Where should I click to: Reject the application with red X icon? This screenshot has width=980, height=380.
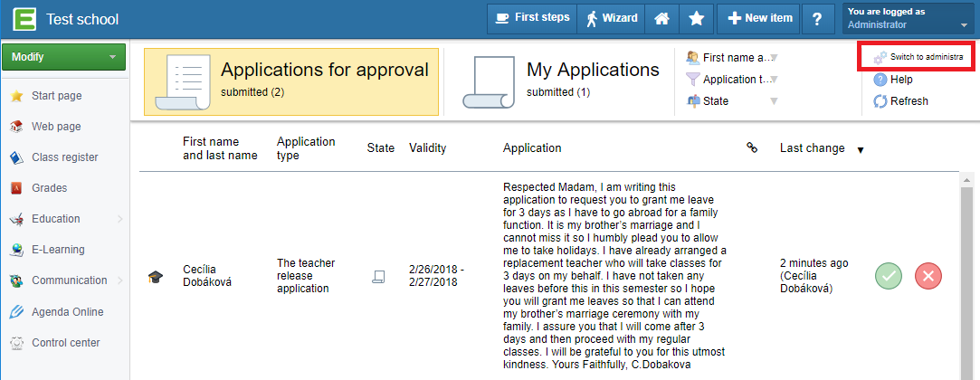[x=928, y=276]
